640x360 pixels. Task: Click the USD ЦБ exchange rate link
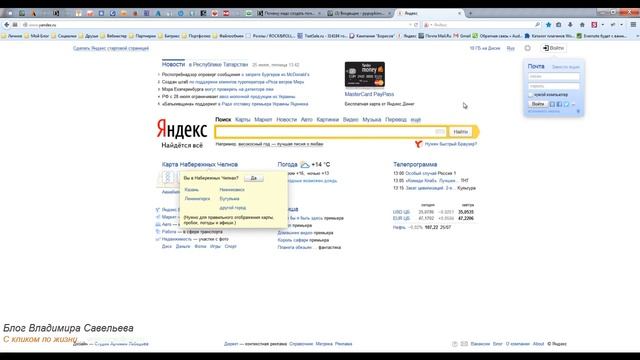(x=401, y=212)
